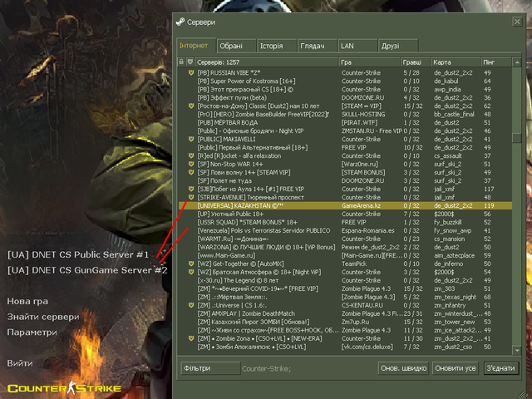The width and height of the screenshot is (532, 399).
Task: Open the Друзі tab
Action: pyautogui.click(x=398, y=46)
